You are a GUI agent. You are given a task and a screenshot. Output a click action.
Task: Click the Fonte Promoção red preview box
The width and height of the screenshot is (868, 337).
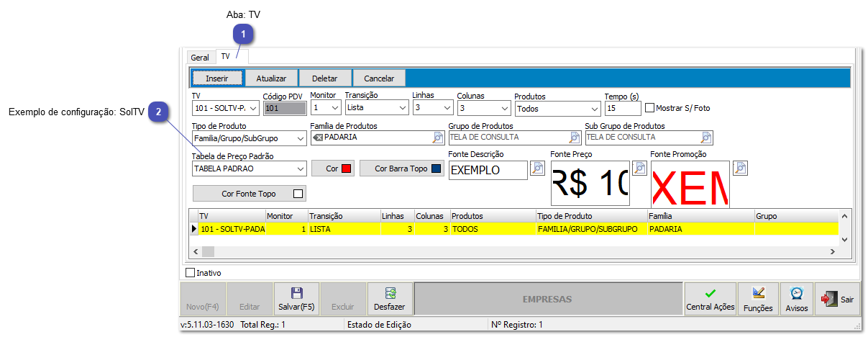click(690, 185)
